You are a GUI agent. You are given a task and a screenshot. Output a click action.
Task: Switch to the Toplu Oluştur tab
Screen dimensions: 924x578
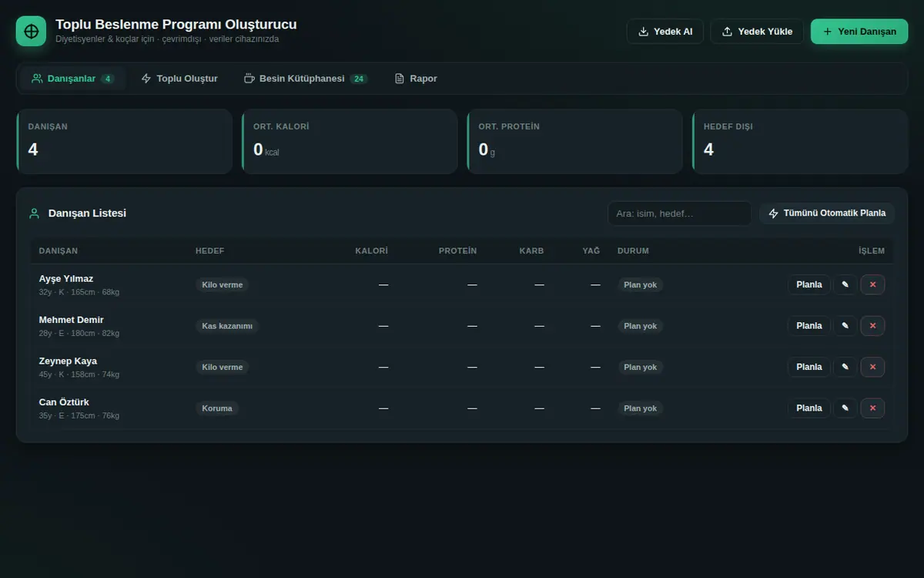tap(179, 79)
